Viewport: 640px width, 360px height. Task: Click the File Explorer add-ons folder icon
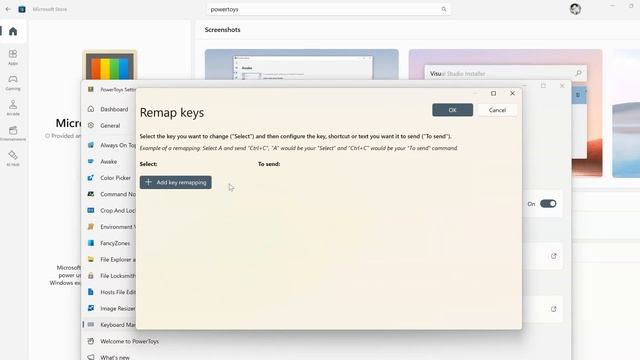pos(91,259)
